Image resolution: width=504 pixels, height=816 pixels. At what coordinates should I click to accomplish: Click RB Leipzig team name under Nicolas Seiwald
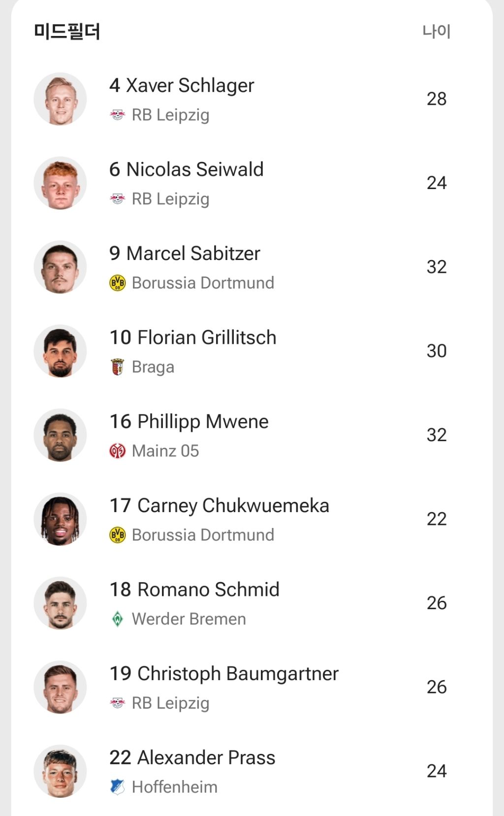pyautogui.click(x=170, y=199)
